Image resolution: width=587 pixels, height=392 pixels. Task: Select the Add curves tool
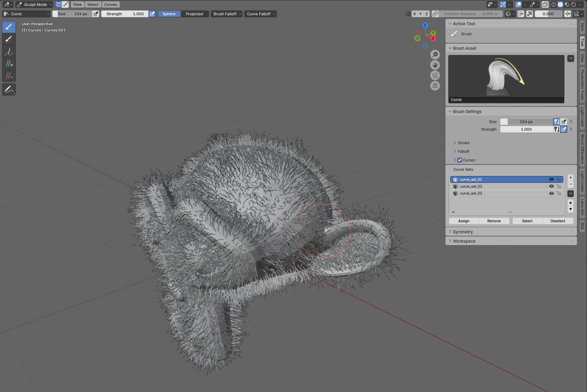point(9,64)
